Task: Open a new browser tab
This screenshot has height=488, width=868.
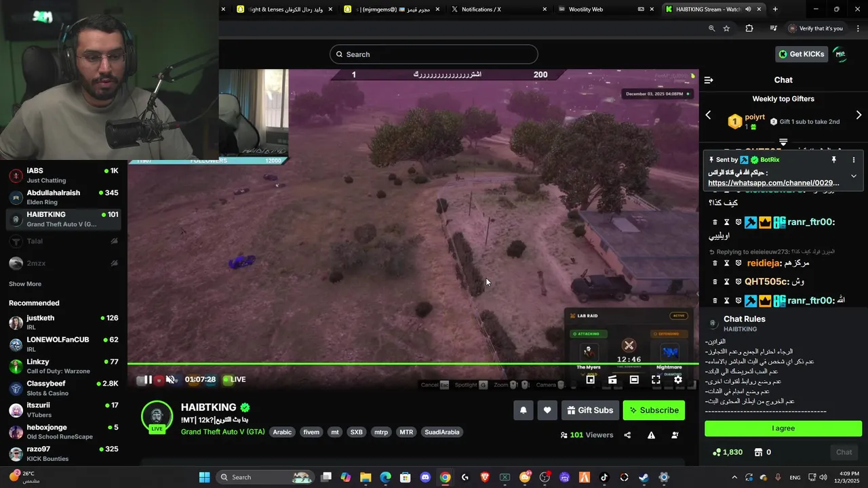Action: pos(775,9)
